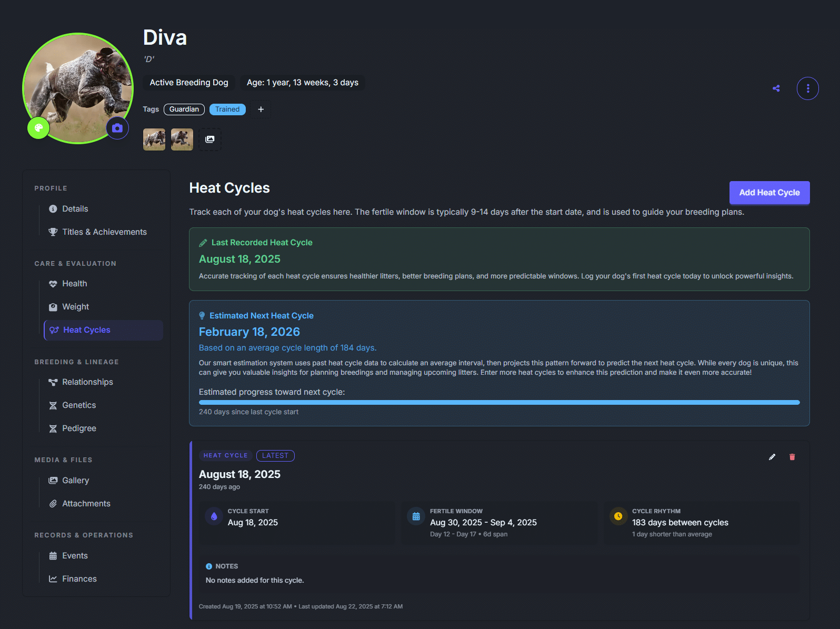This screenshot has width=840, height=629.
Task: Delete the latest heat cycle entry
Action: click(792, 457)
